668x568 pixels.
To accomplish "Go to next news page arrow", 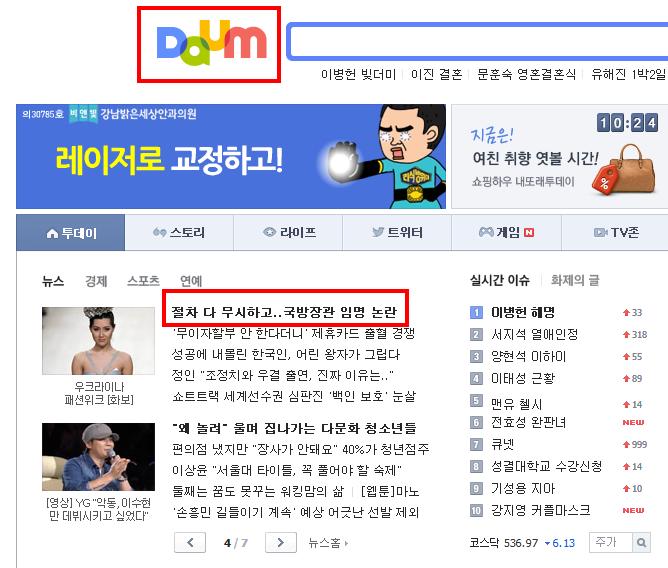I will click(x=281, y=542).
